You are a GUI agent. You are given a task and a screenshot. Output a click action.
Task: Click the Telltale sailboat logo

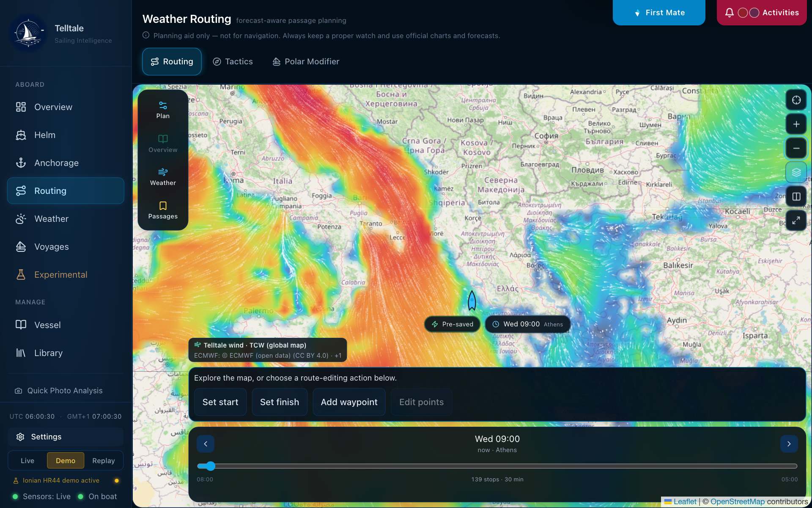pyautogui.click(x=28, y=33)
